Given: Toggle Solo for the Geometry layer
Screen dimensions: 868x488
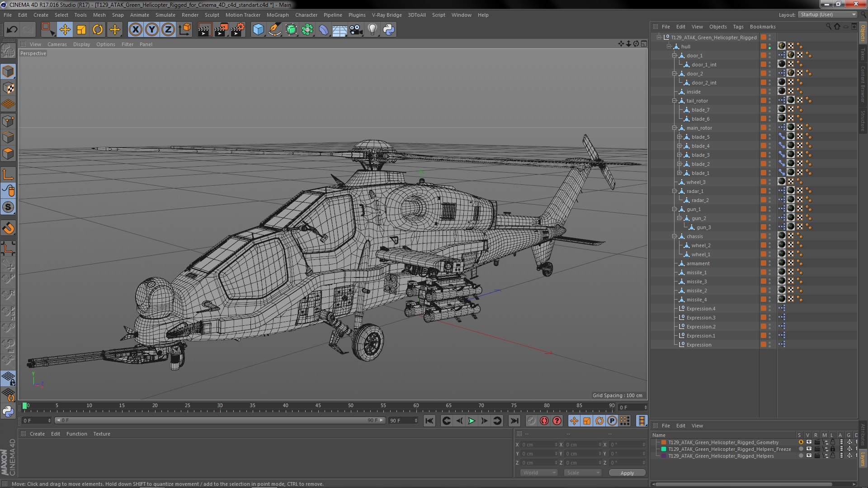Looking at the screenshot, I should (801, 442).
